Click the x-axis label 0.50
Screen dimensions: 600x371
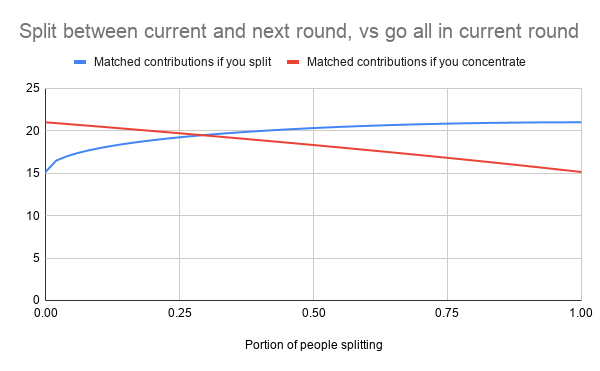[313, 313]
